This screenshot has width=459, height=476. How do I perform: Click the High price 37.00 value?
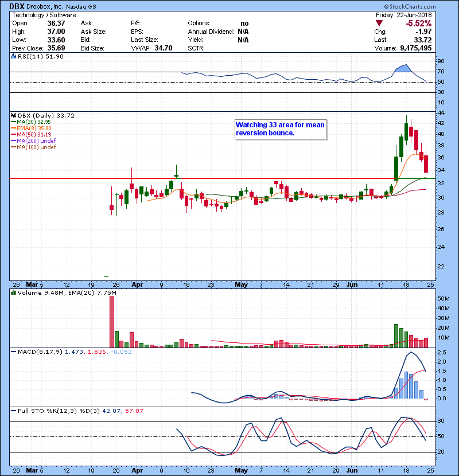(x=56, y=32)
